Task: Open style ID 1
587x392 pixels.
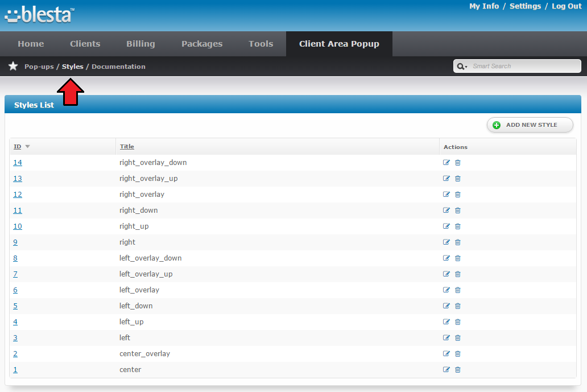Action: 15,369
